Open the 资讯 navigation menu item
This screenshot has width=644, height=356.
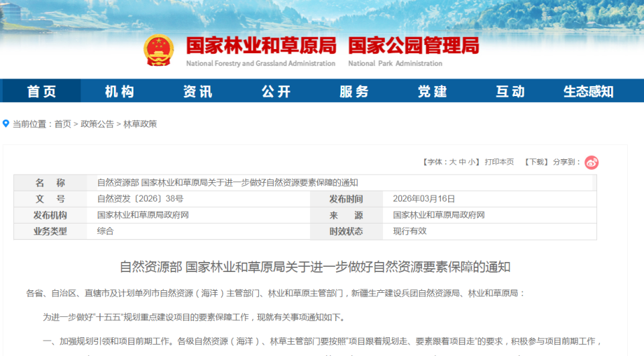point(197,91)
